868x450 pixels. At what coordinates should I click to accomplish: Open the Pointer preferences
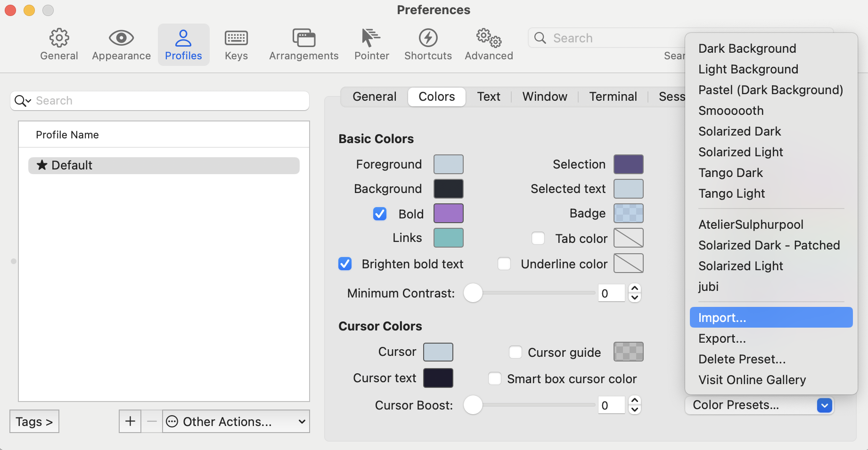point(371,44)
